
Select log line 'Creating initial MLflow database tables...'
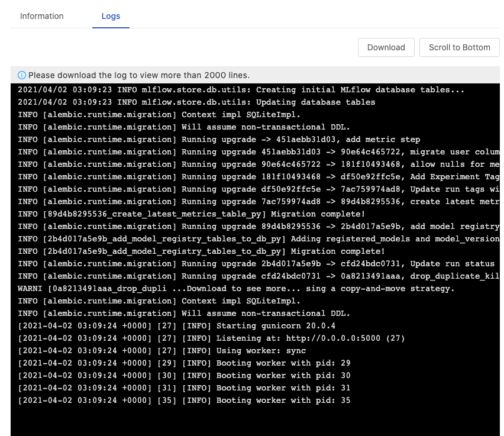(x=241, y=90)
